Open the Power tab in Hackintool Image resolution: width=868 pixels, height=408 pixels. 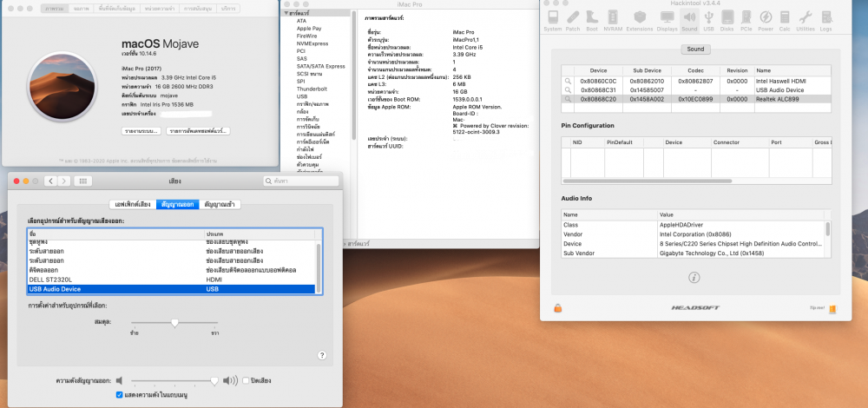766,21
